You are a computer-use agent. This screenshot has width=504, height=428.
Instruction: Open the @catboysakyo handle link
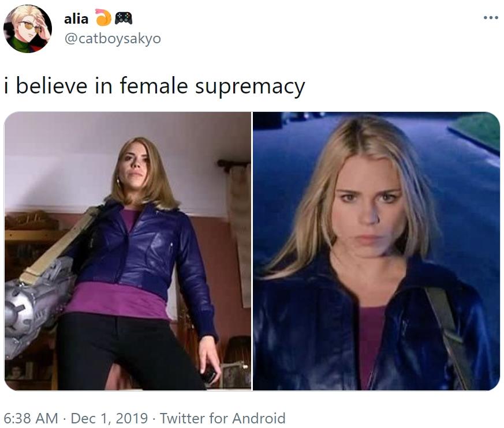[113, 39]
